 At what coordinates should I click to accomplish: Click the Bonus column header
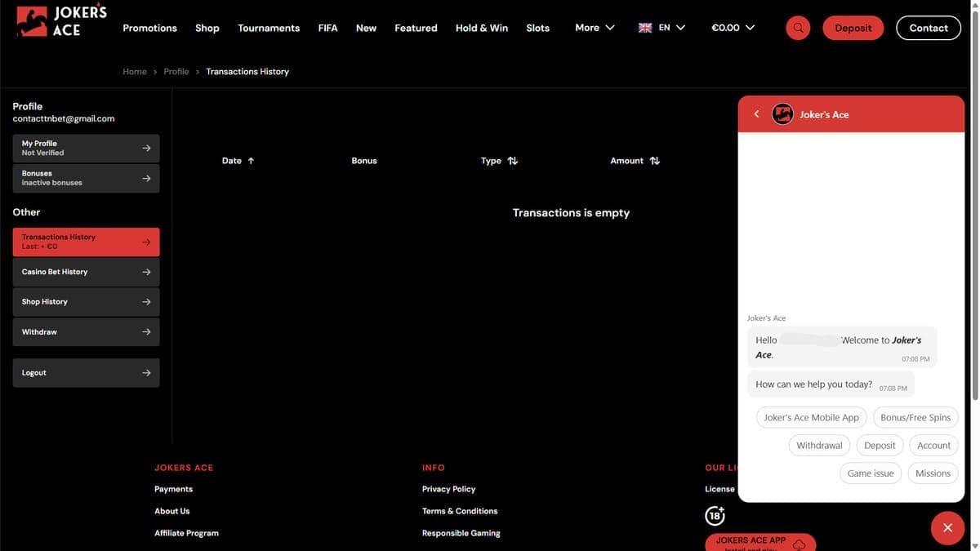(x=364, y=161)
